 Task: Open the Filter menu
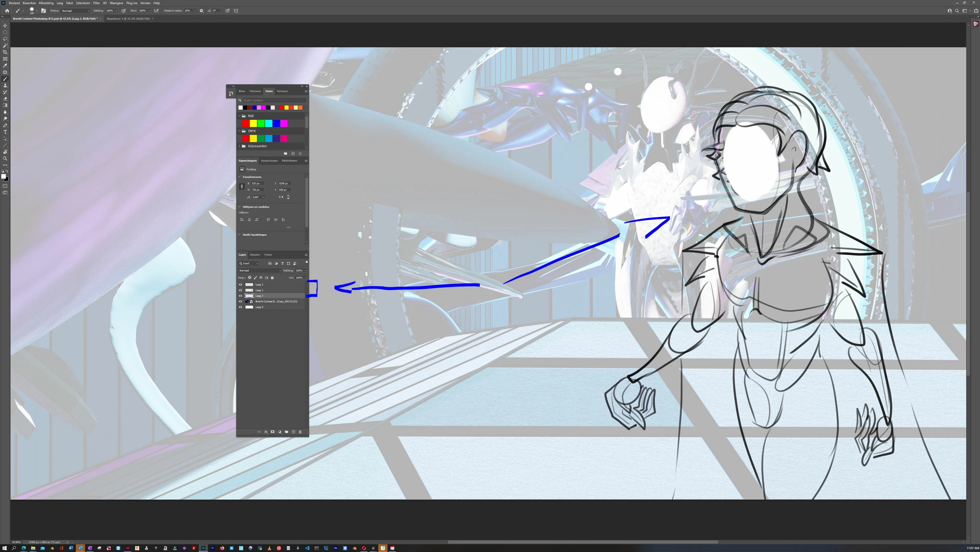click(x=96, y=3)
